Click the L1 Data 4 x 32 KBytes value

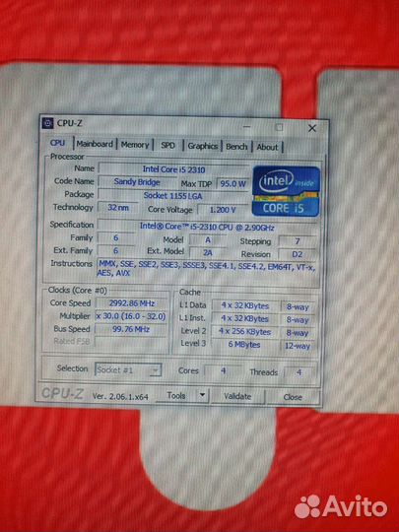coord(245,305)
